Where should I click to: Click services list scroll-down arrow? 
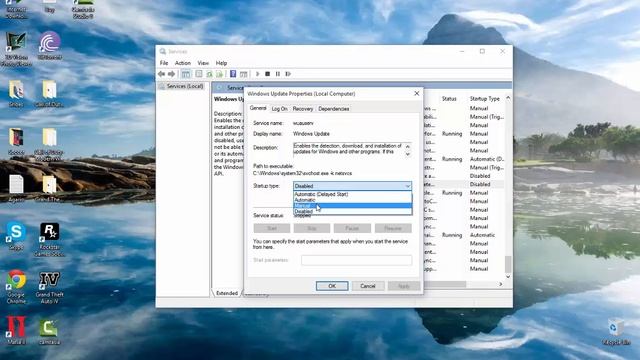tap(508, 276)
